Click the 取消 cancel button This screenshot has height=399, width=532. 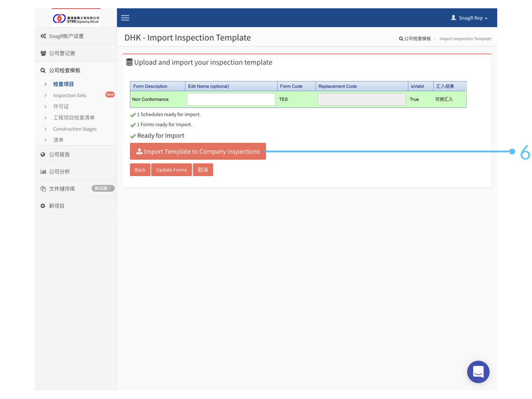tap(203, 170)
